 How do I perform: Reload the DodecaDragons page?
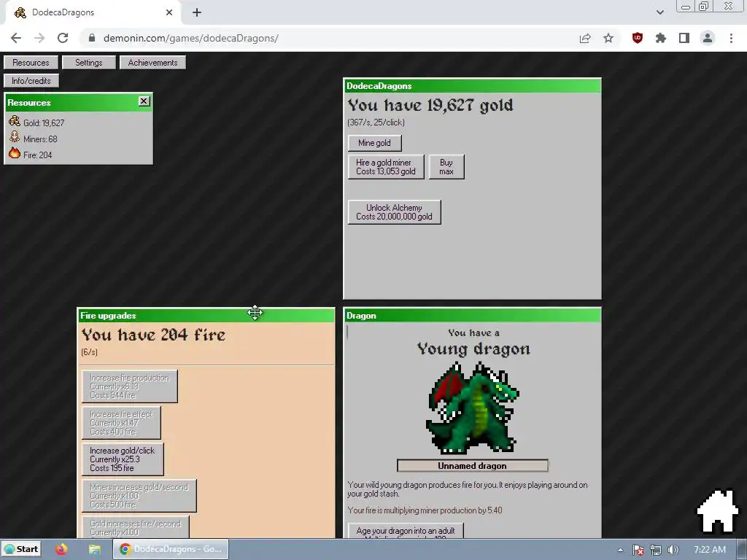coord(63,38)
